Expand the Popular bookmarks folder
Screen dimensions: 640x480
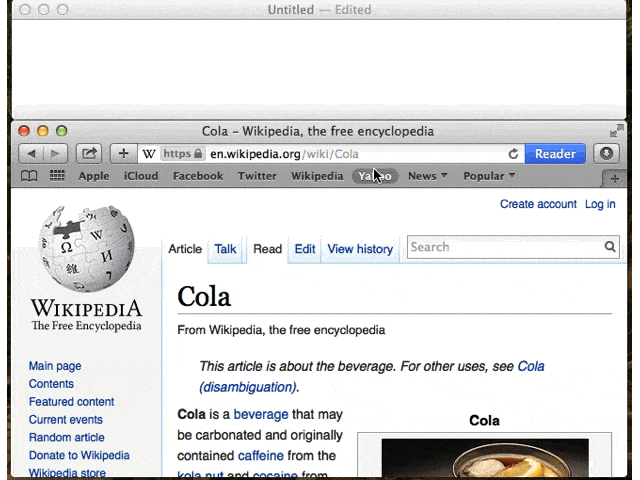489,176
